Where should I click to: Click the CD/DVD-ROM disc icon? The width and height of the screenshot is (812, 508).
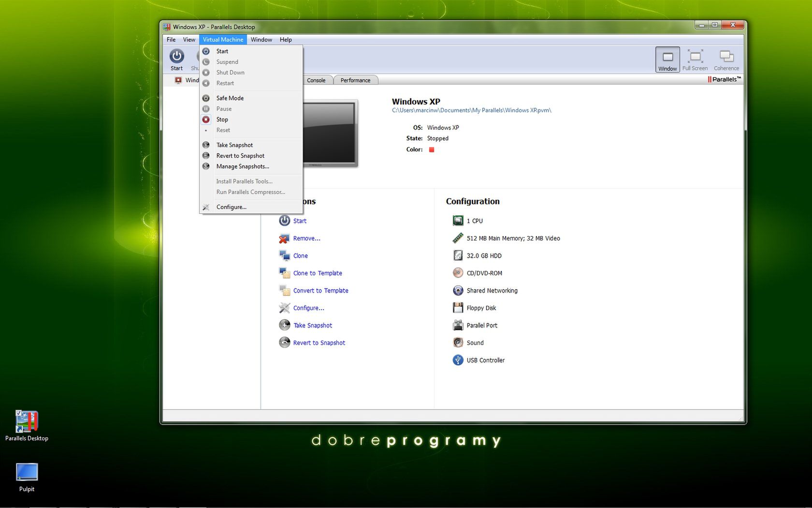(458, 273)
